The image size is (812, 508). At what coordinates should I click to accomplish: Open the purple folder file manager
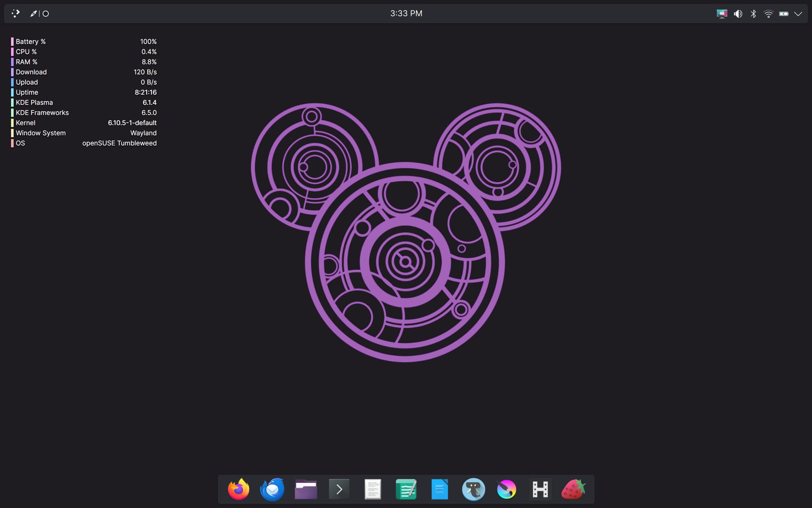[306, 489]
